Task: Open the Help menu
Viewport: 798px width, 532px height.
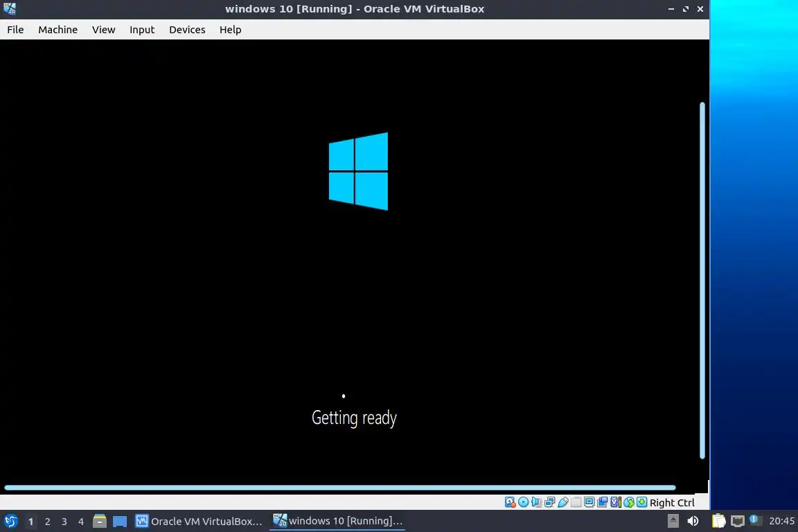Action: point(231,30)
